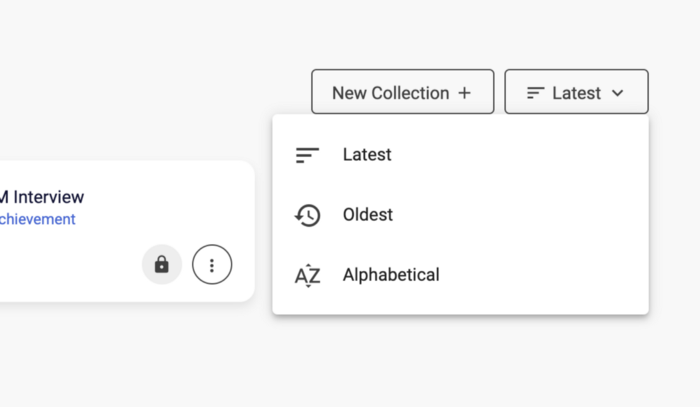
Task: Collapse the sort menu via chevron arrow
Action: coord(617,93)
